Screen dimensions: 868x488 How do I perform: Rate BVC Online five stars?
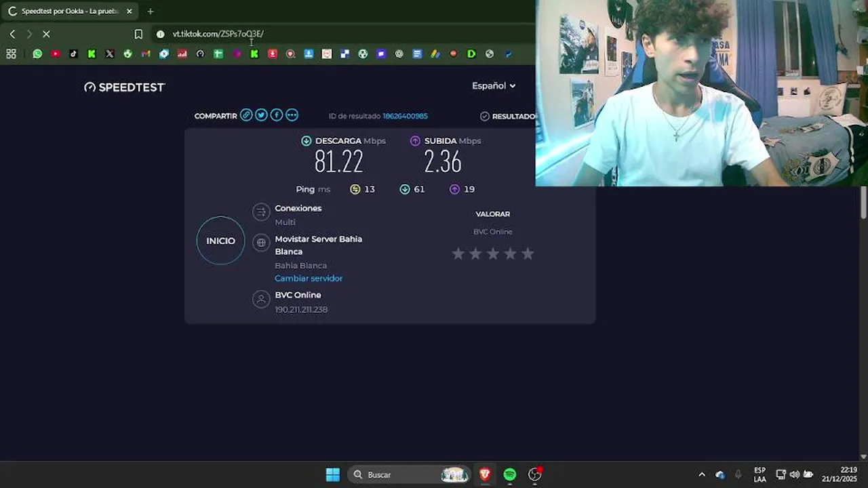pos(528,253)
